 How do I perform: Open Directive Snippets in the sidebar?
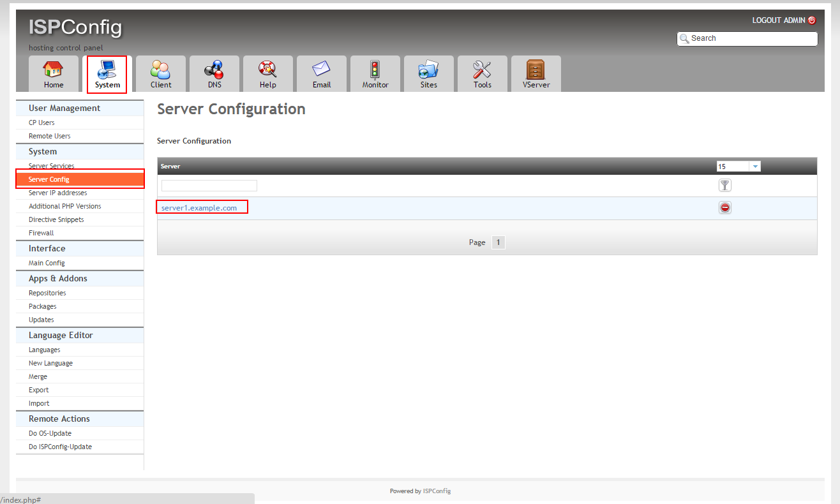(80, 219)
